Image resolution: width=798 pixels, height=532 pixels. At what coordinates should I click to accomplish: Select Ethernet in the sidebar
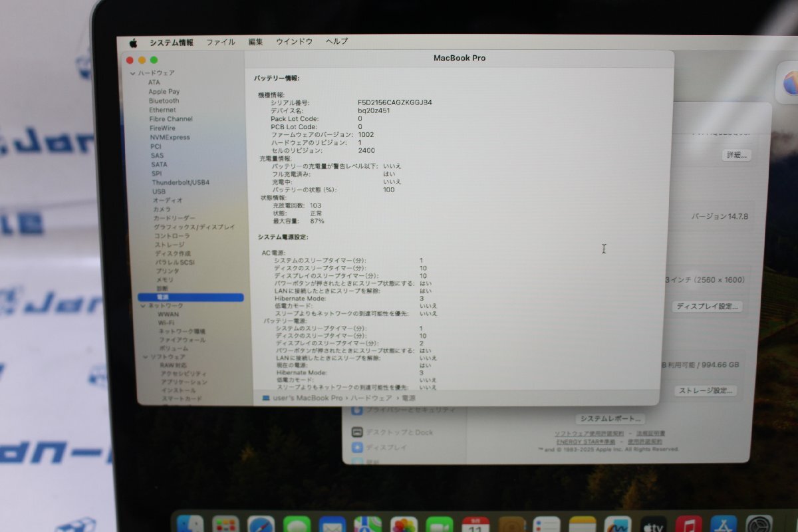pos(162,110)
